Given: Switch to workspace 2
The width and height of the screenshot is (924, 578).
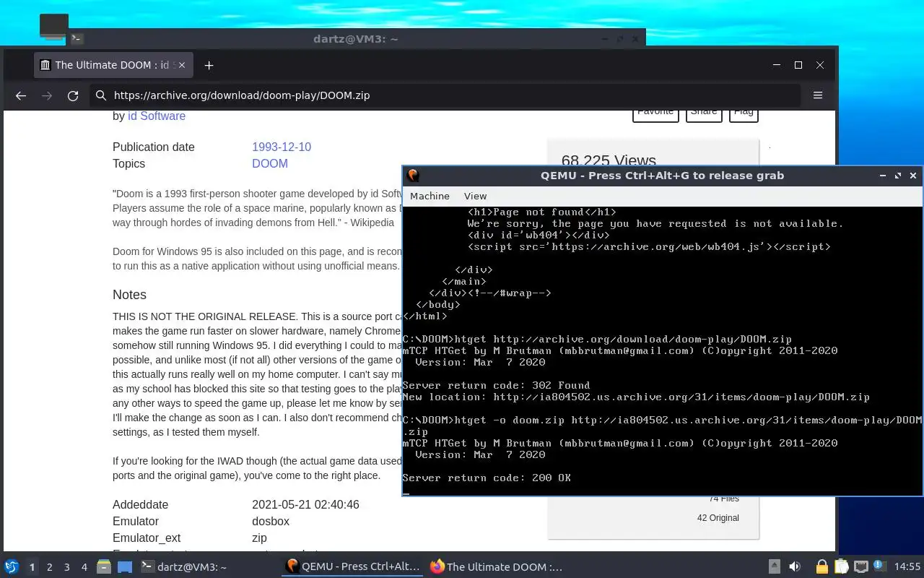Looking at the screenshot, I should pos(50,567).
